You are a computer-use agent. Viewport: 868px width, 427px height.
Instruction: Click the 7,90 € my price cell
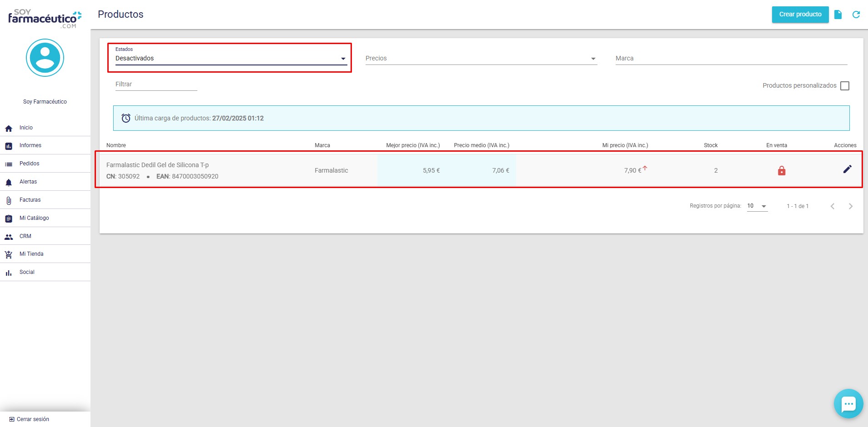click(x=632, y=171)
